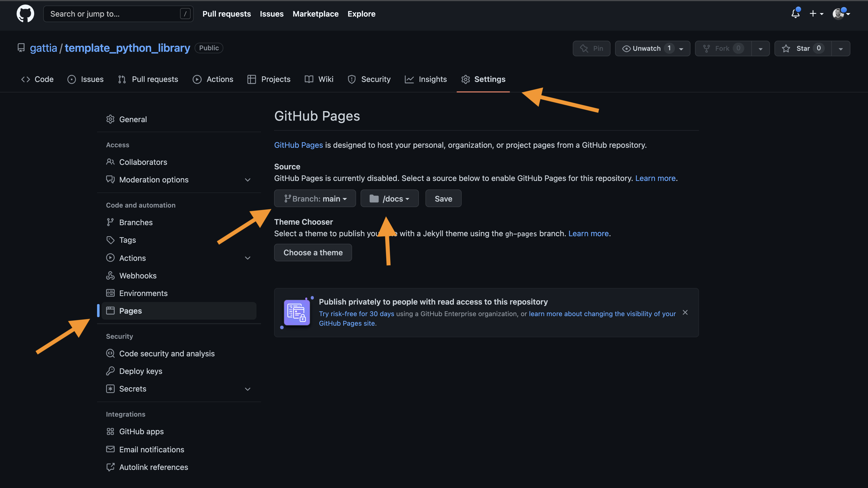Open Webhooks in the settings sidebar
The image size is (868, 488).
138,275
